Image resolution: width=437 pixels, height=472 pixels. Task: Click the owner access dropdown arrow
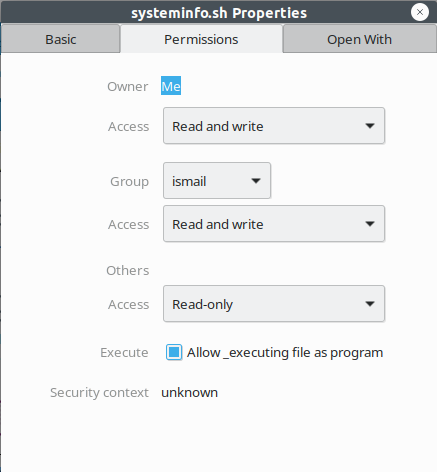point(370,126)
